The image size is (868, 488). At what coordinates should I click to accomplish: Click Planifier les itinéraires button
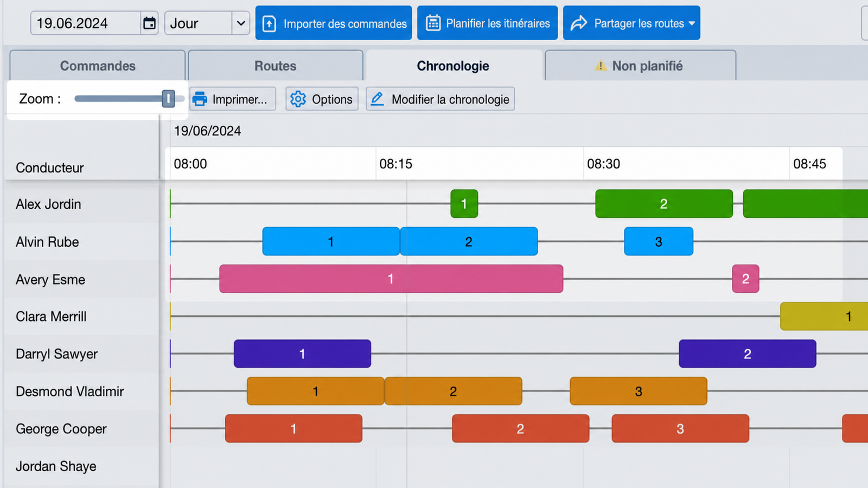click(x=487, y=23)
